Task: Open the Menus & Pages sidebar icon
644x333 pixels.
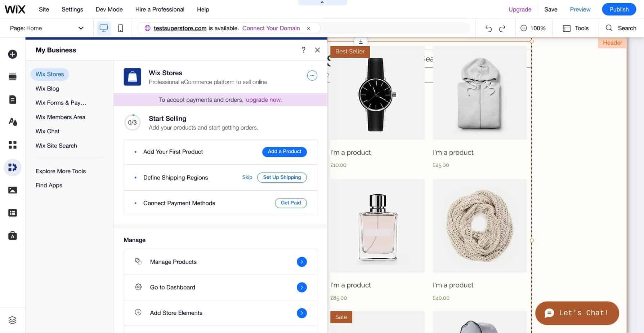Action: pyautogui.click(x=13, y=77)
